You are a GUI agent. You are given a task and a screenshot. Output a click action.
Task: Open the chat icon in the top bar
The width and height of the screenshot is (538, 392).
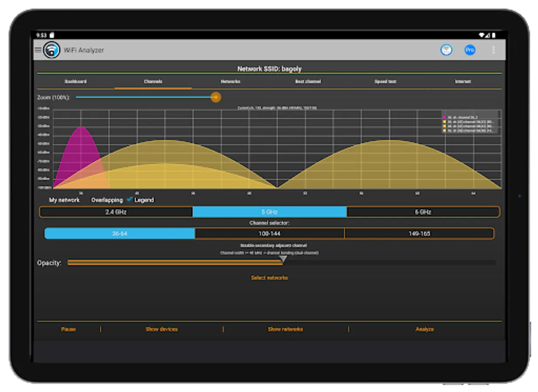446,50
